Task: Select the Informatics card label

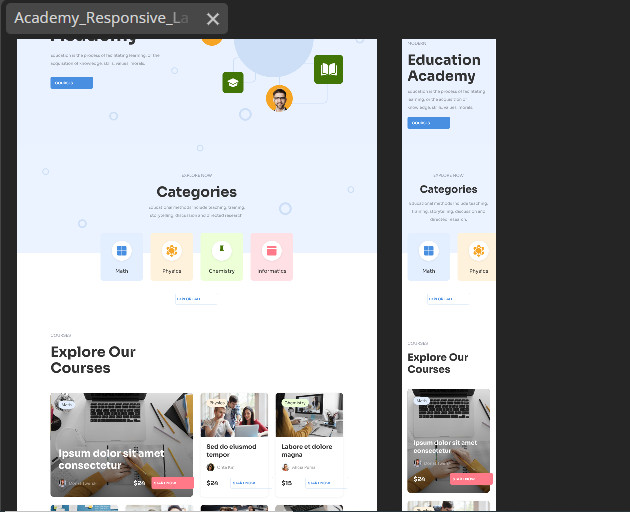Action: [272, 271]
